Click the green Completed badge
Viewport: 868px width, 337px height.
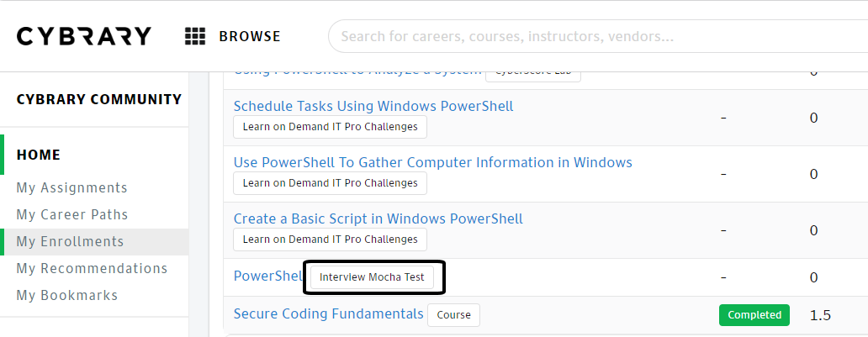pyautogui.click(x=754, y=315)
